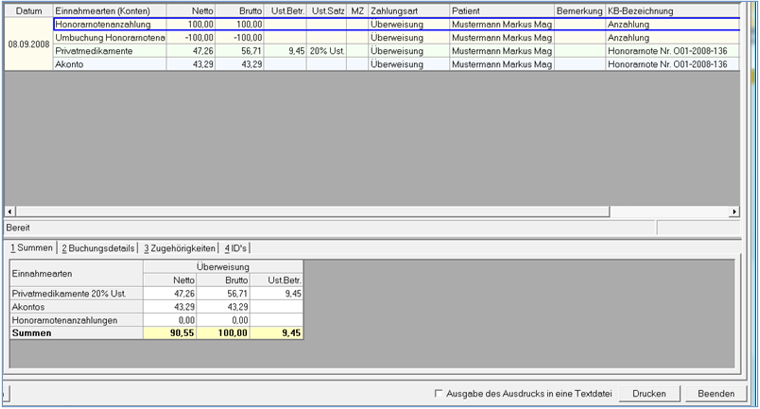Enable Ausgabe des Ausdrucks in eine Textdatei
Image resolution: width=760 pixels, height=409 pixels.
coord(439,393)
